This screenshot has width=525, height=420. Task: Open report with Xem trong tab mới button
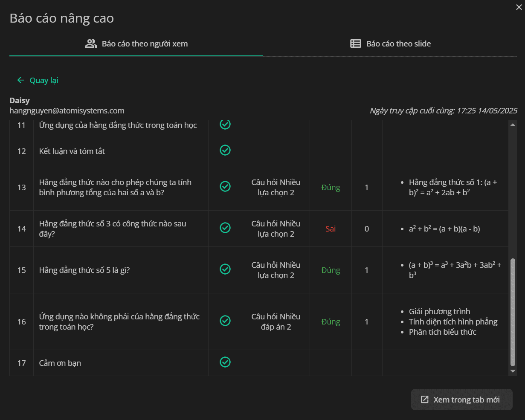click(461, 400)
